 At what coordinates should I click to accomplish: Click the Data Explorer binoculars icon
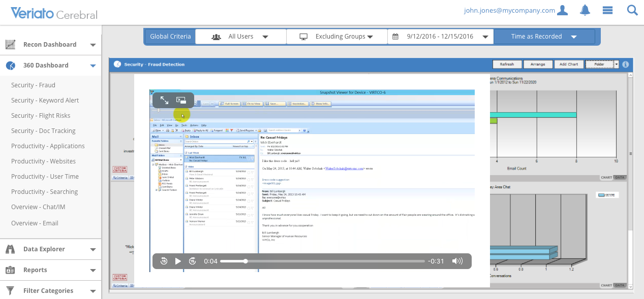click(10, 249)
